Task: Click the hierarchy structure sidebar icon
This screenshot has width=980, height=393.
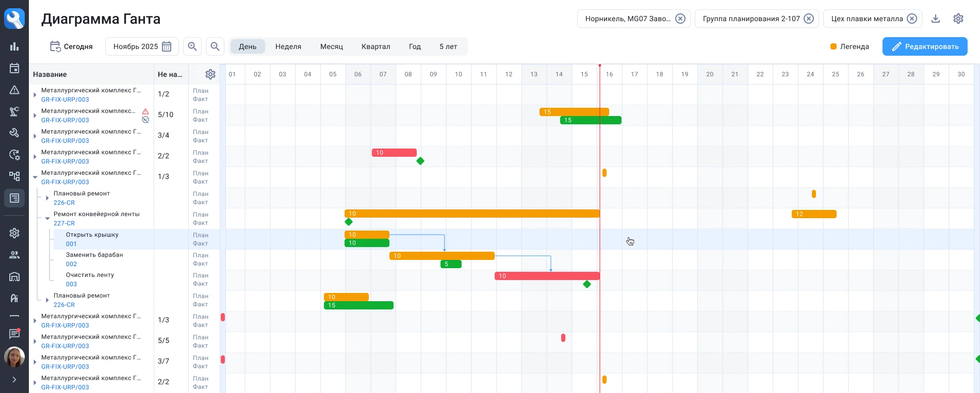Action: pyautogui.click(x=14, y=176)
